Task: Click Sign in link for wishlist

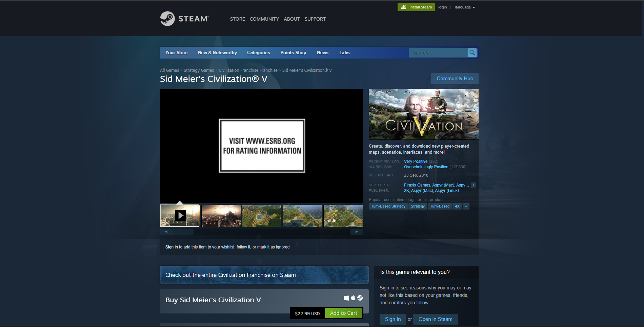Action: pyautogui.click(x=172, y=247)
